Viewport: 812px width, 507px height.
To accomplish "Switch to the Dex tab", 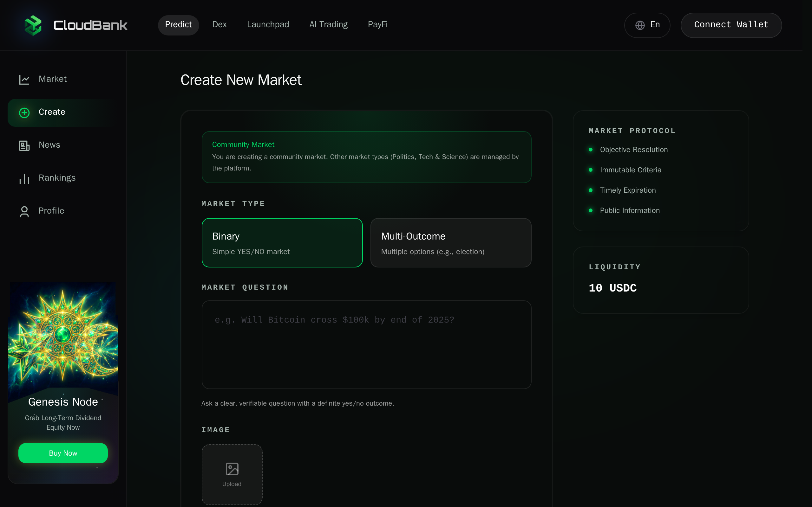I will [219, 24].
